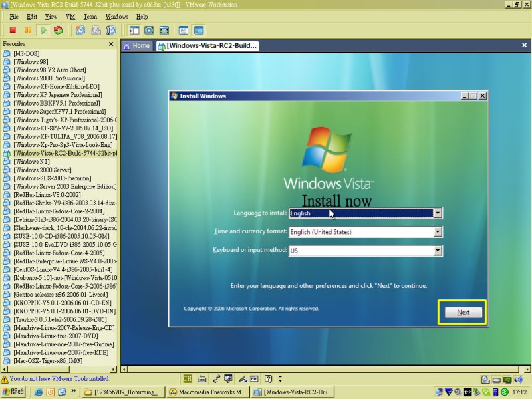Image resolution: width=532 pixels, height=399 pixels.
Task: Select [Windows Server 2003 Enterprise Edition] favorite
Action: pyautogui.click(x=65, y=187)
